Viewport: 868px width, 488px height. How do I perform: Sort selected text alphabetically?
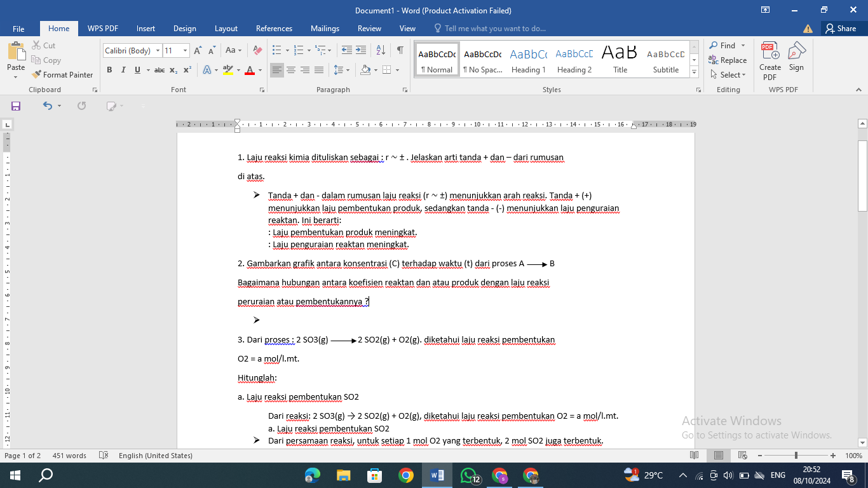(381, 50)
